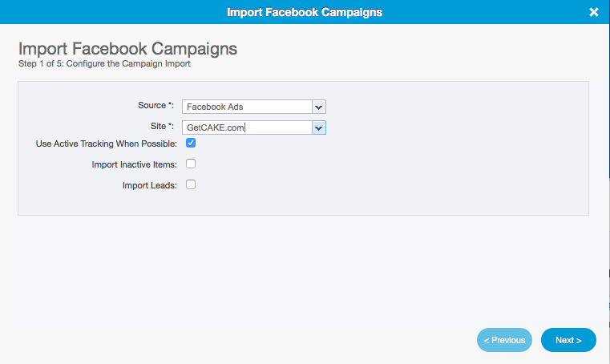Viewport: 610px width, 364px height.
Task: Click the Source field label
Action: (156, 106)
